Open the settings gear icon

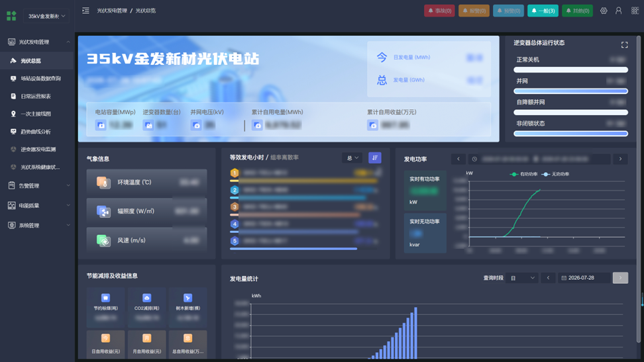[604, 11]
